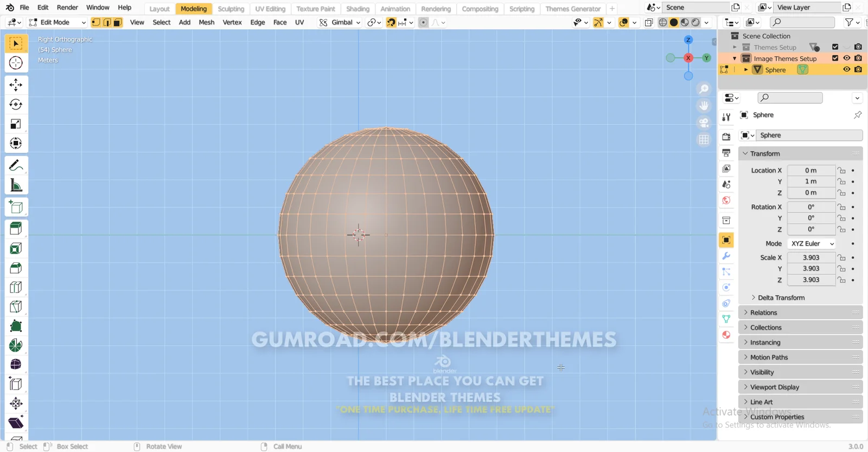Lock the Location X value
868x452 pixels.
click(x=841, y=170)
